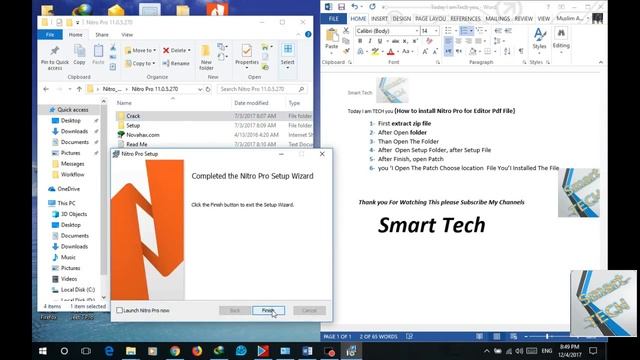Open the Select dropdown in Explorer ribbon
Image resolution: width=640 pixels, height=360 pixels.
(x=287, y=56)
